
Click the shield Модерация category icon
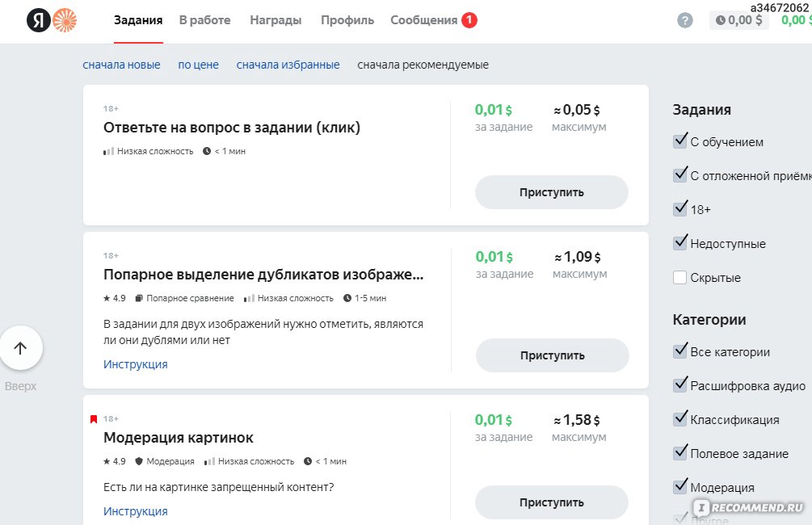click(139, 461)
